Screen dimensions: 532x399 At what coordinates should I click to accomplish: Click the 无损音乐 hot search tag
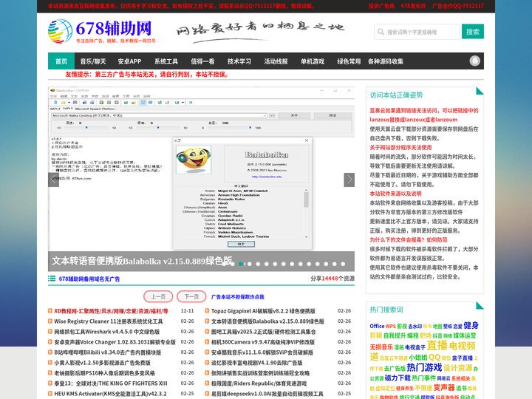pos(381,347)
